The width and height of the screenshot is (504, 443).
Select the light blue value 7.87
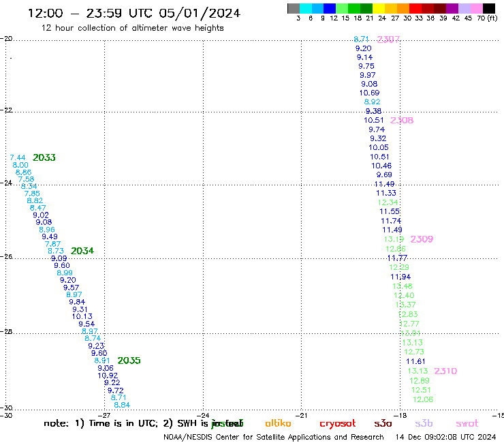click(52, 244)
